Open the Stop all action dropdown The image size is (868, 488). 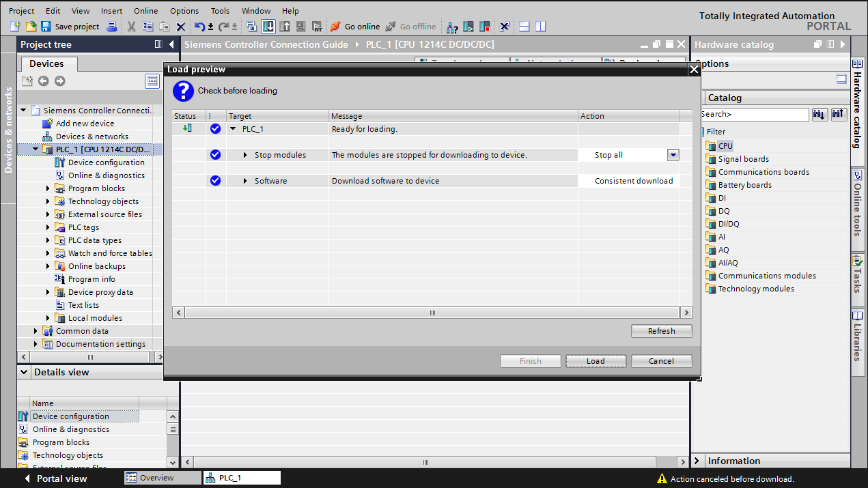tap(673, 155)
